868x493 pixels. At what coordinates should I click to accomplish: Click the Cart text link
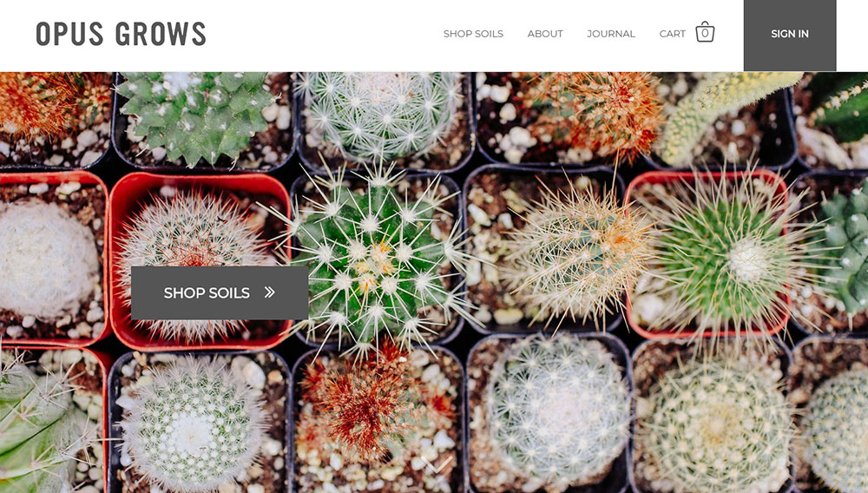pyautogui.click(x=672, y=34)
